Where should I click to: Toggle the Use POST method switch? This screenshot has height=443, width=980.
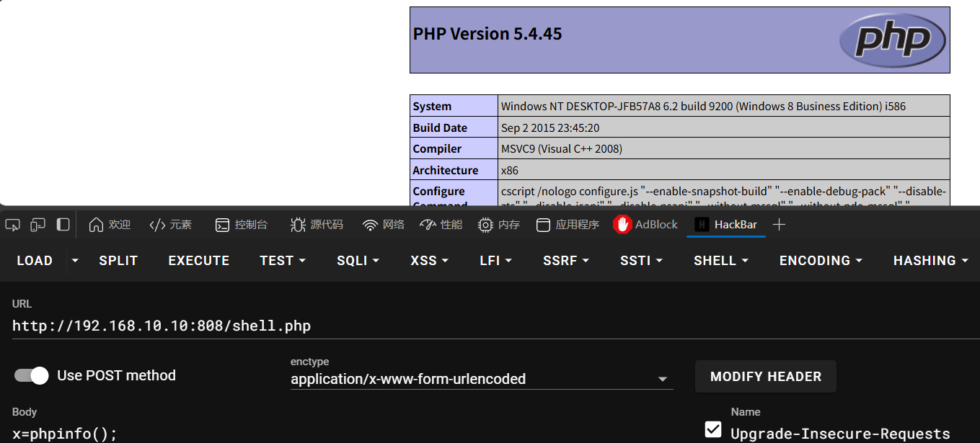click(31, 375)
